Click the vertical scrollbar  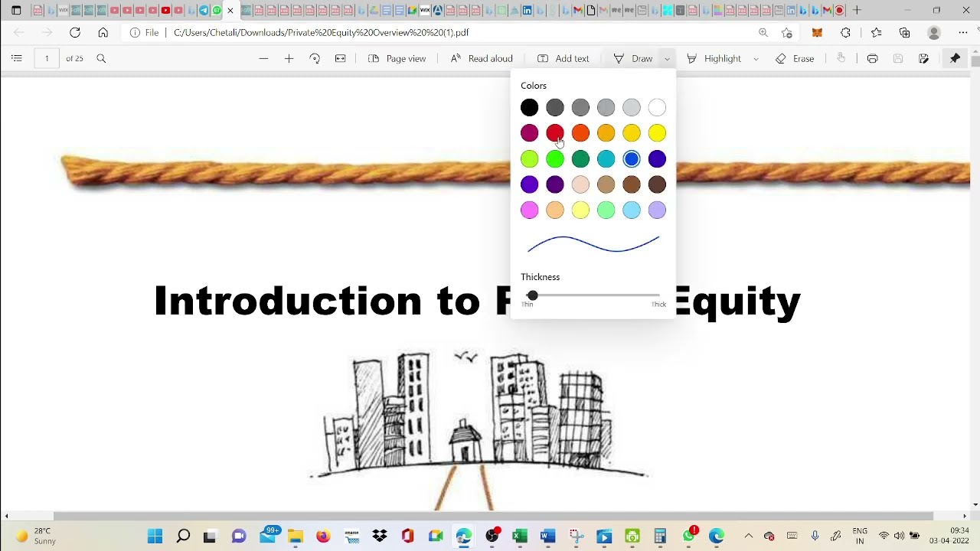point(975,61)
